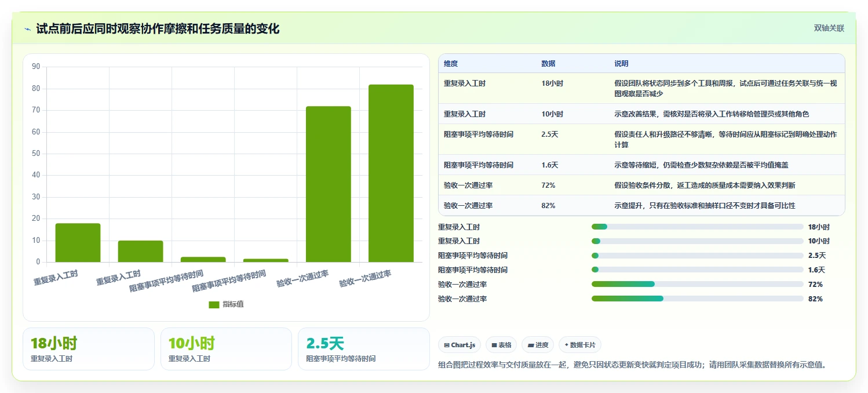Open the 10小时 重复录入工时 data card
This screenshot has width=868, height=393.
pos(226,349)
